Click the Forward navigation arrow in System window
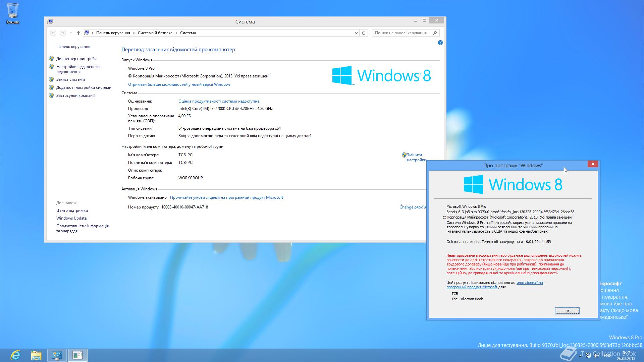Screen dimensions: 644x362 (63, 33)
